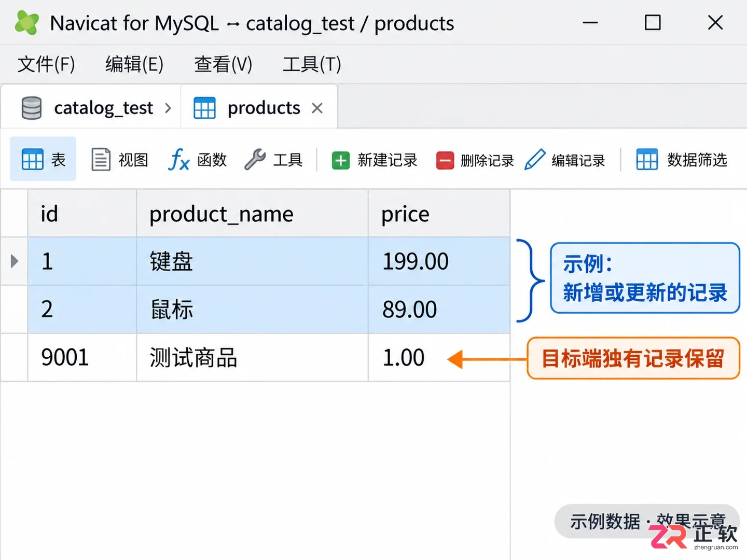Open 函数 functions toolbar item
This screenshot has width=747, height=560.
[x=198, y=160]
